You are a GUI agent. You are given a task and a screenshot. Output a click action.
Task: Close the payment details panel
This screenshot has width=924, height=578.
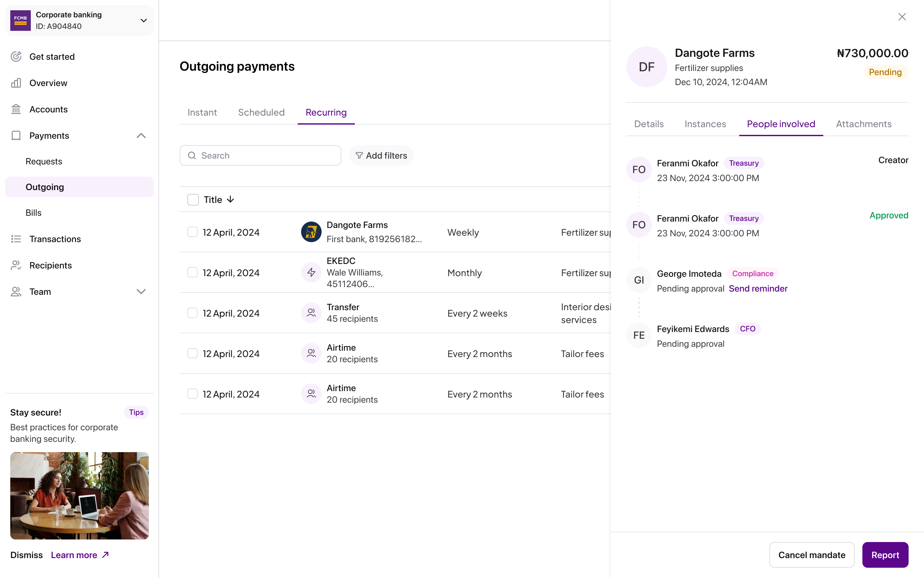point(902,17)
